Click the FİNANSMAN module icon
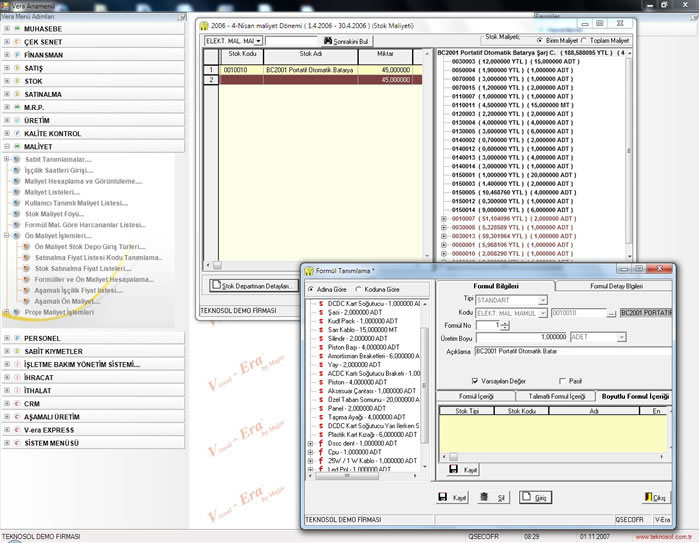 point(17,55)
